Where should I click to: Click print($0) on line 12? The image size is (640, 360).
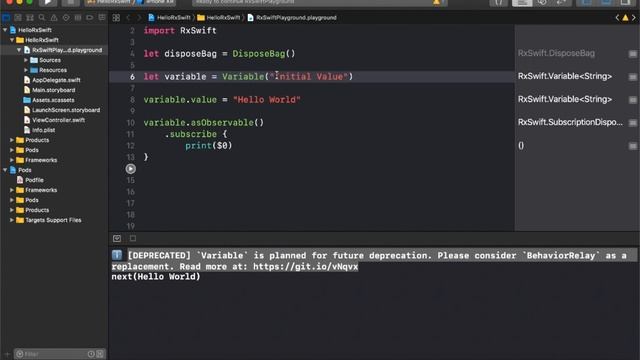[x=209, y=146]
